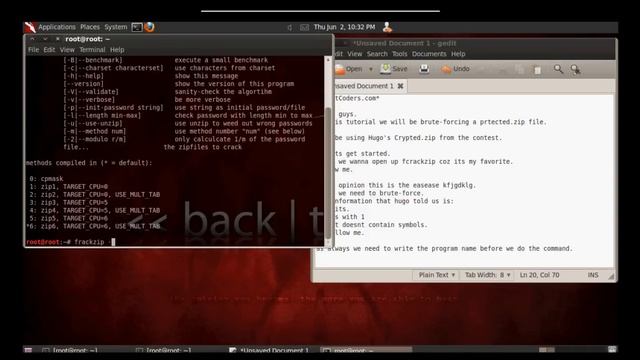Open gedit Help menu
640x360 pixels.
click(x=458, y=54)
